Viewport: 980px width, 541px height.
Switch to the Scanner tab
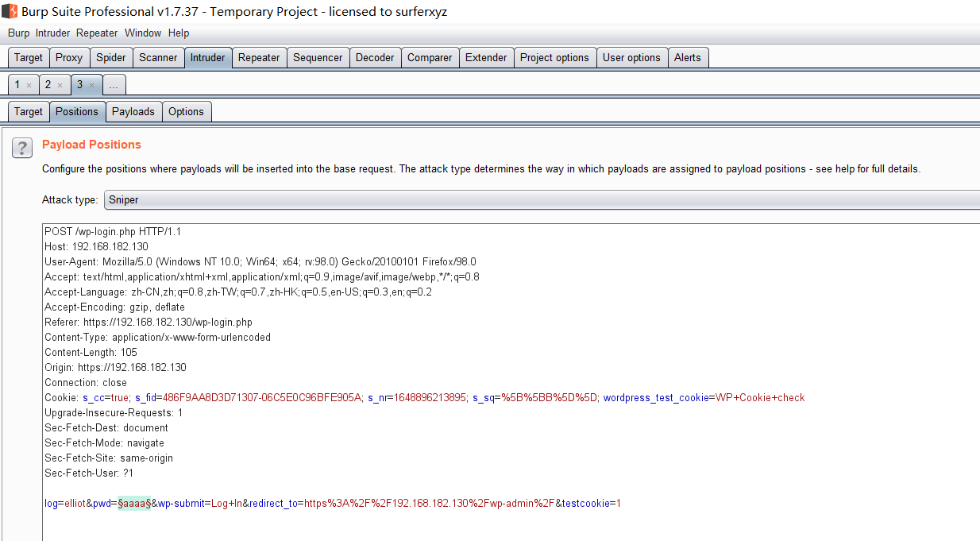click(x=158, y=57)
